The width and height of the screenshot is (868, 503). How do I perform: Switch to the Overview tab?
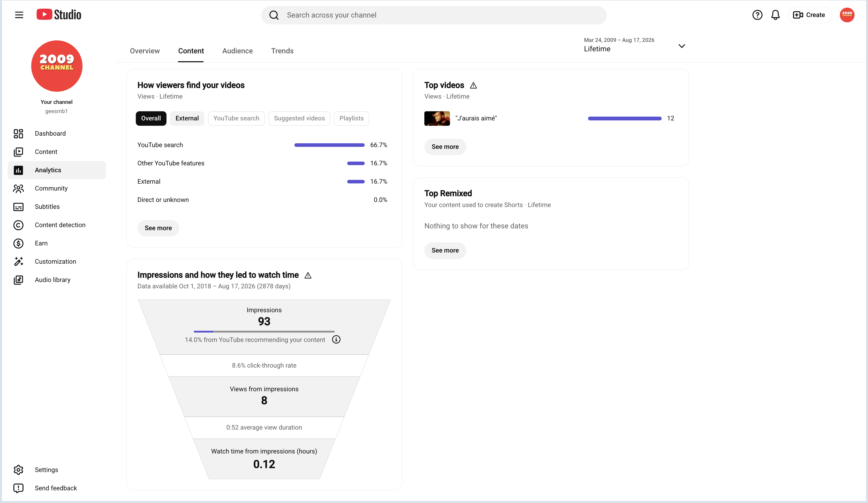coord(145,51)
